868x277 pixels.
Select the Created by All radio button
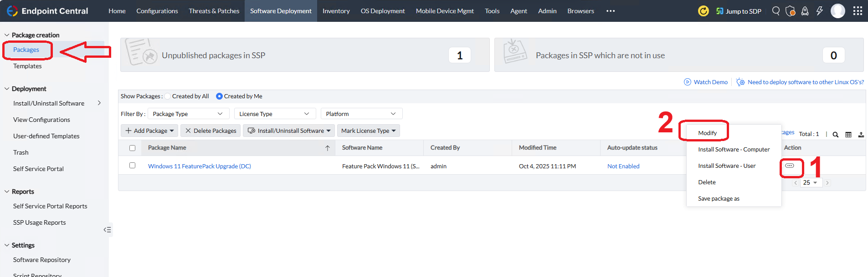coord(168,96)
